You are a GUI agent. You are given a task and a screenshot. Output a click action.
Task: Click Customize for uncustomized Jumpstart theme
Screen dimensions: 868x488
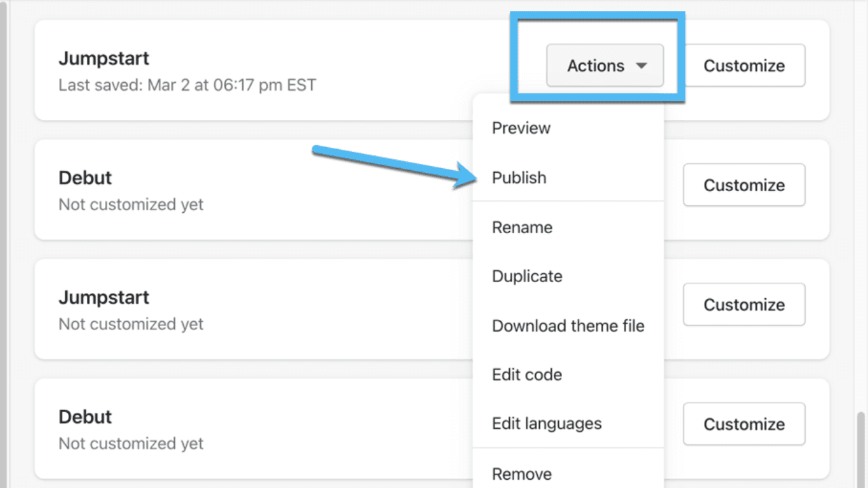[744, 305]
